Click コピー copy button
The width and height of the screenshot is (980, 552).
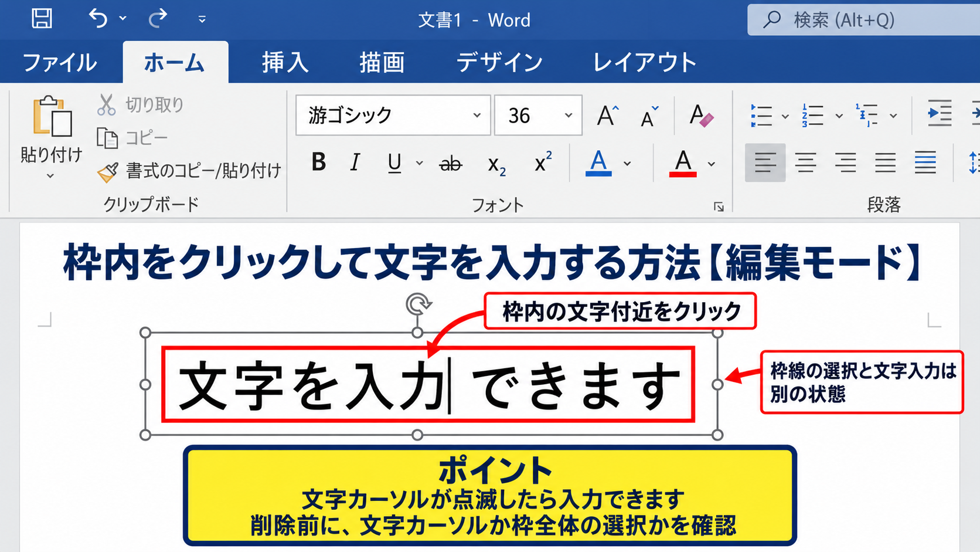point(132,138)
